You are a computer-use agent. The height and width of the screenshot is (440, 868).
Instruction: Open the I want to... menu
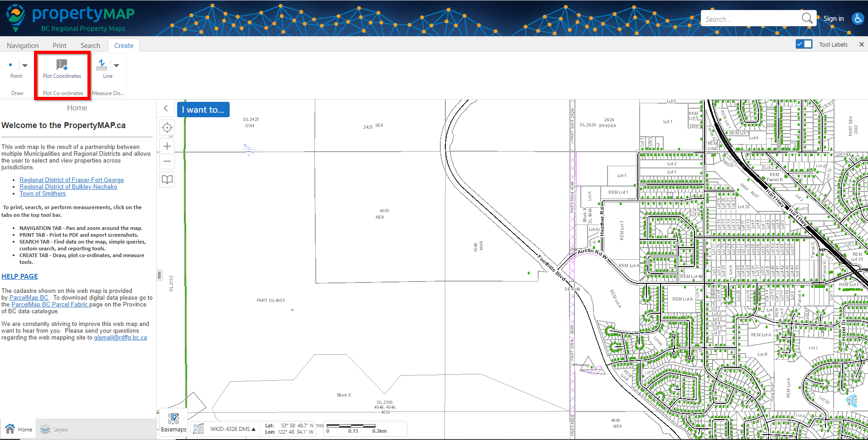click(203, 110)
